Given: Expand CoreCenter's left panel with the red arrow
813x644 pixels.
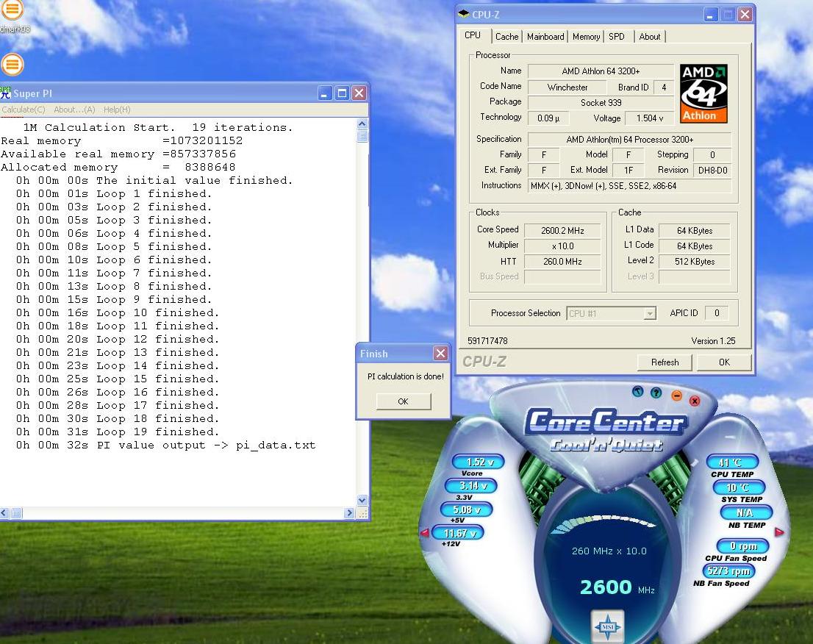Looking at the screenshot, I should click(x=424, y=532).
